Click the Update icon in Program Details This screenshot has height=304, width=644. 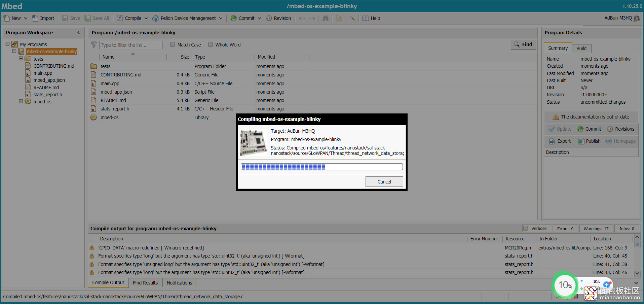coord(552,129)
